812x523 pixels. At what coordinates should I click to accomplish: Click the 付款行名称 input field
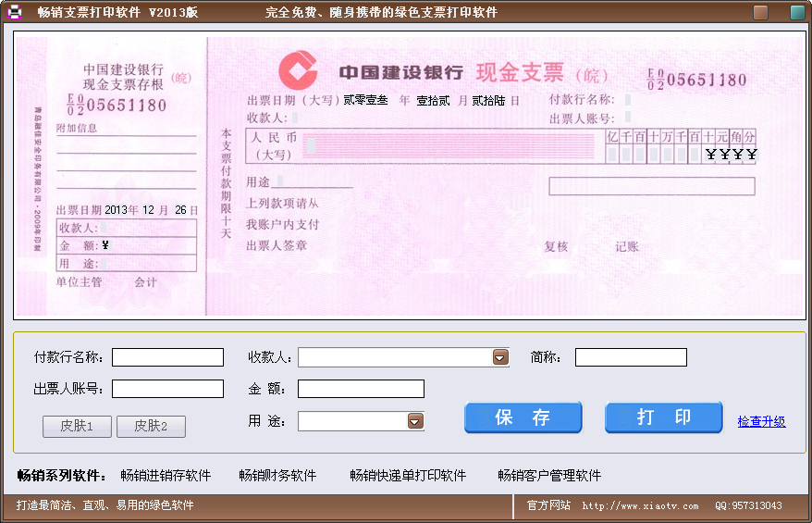[x=167, y=357]
